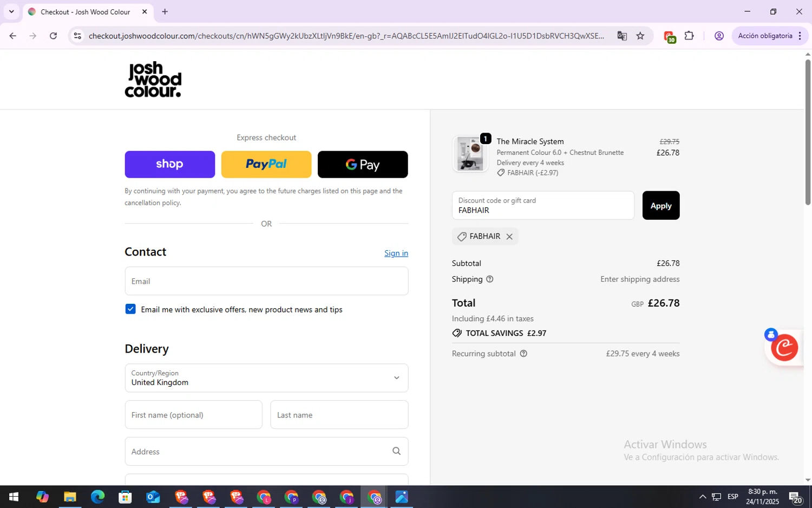
Task: Launch Copilot from the taskbar
Action: pos(42,497)
